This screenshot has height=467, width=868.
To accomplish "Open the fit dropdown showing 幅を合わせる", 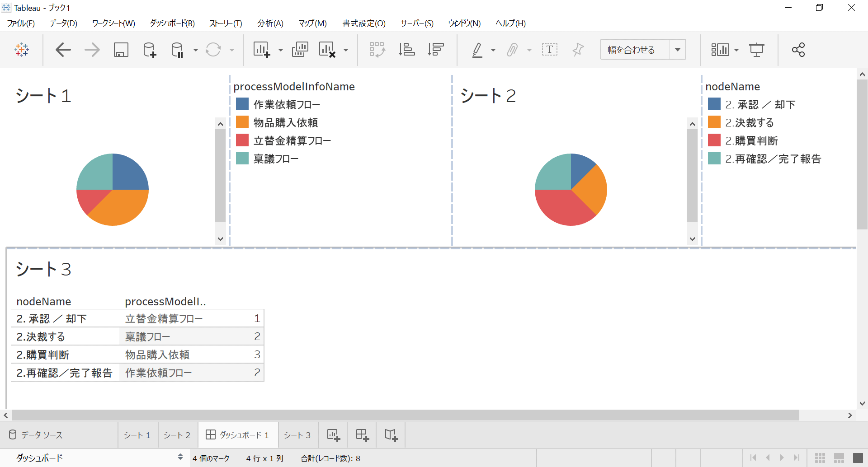I will [x=643, y=50].
